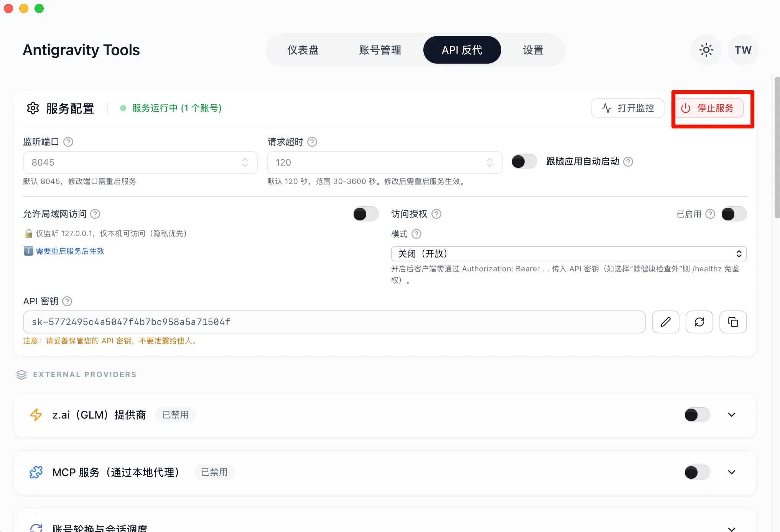Image resolution: width=780 pixels, height=532 pixels.
Task: Click help icon next to API 密钥
Action: click(x=67, y=301)
